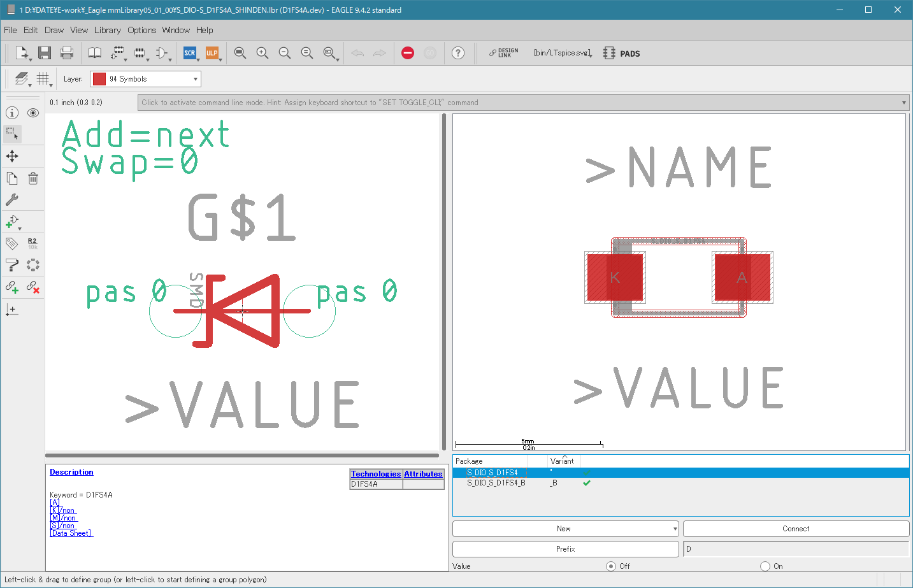Click the Zoom to fit magnifier icon

[x=240, y=53]
